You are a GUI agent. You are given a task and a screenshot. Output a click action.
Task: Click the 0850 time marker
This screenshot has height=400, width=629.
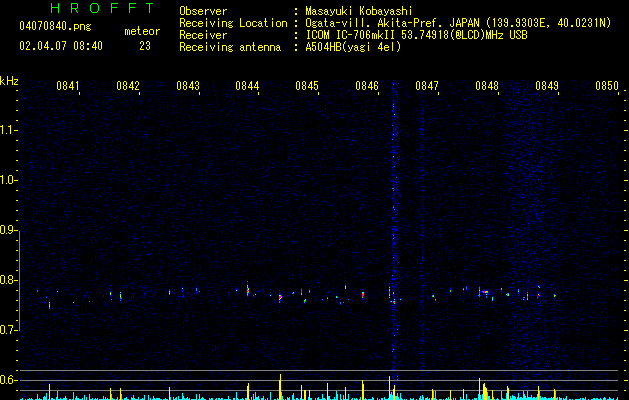607,86
